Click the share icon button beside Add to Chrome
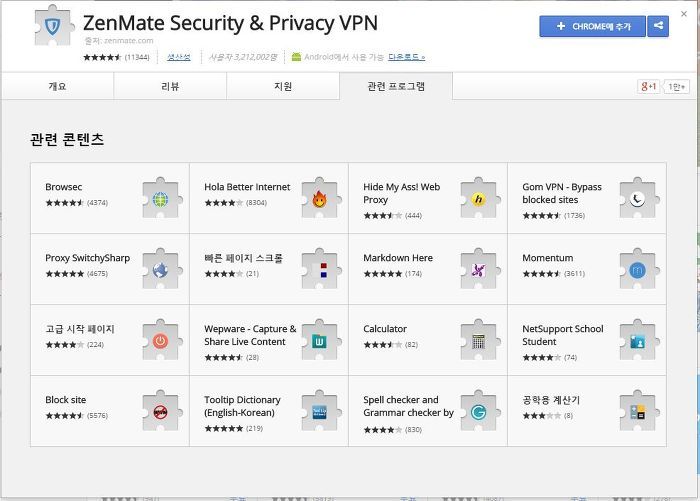700x501 pixels. pos(658,26)
